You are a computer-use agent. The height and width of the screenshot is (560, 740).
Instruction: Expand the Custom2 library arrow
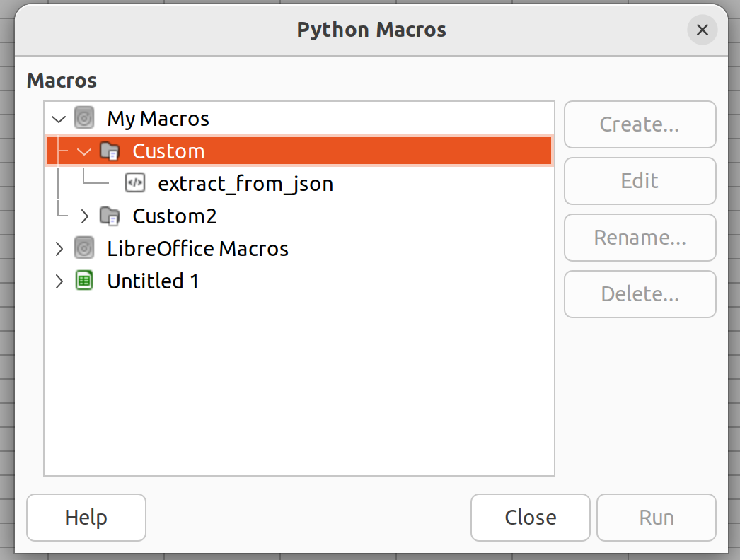tap(84, 216)
